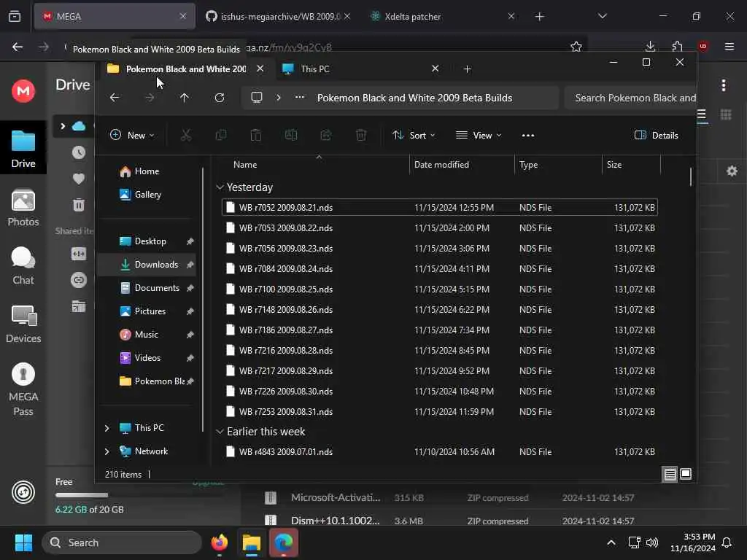Viewport: 747px width, 560px height.
Task: Switch MEGA to list view
Action: 702,114
